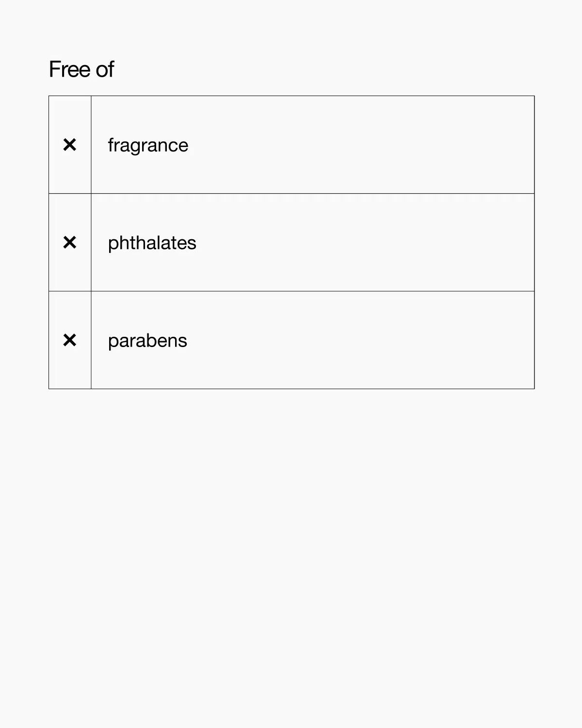Image resolution: width=582 pixels, height=728 pixels.
Task: Click the last letter "s" of parabens
Action: pos(183,341)
